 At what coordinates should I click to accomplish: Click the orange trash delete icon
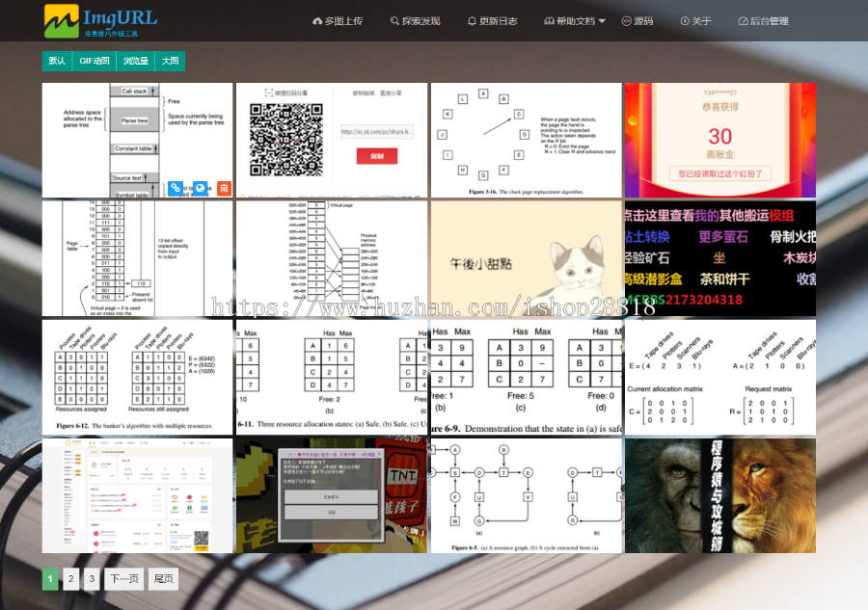click(x=224, y=188)
